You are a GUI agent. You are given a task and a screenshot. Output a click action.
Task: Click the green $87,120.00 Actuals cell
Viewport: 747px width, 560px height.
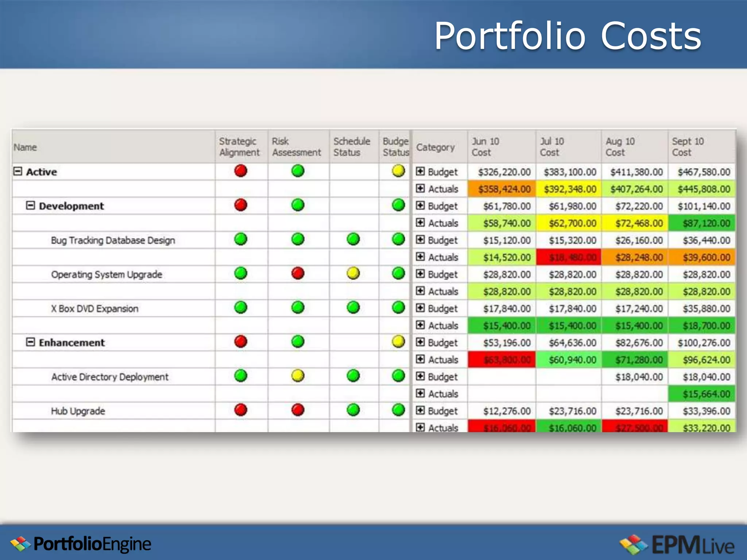(702, 223)
